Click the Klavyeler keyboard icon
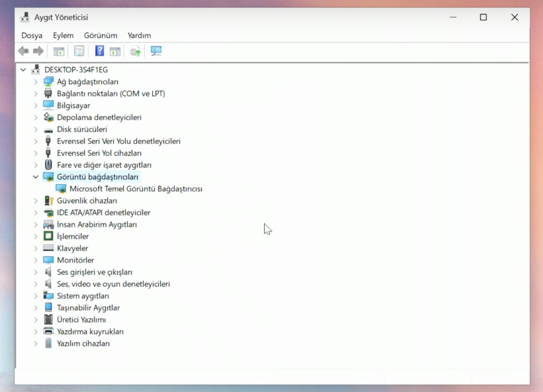This screenshot has width=543, height=392. [48, 248]
